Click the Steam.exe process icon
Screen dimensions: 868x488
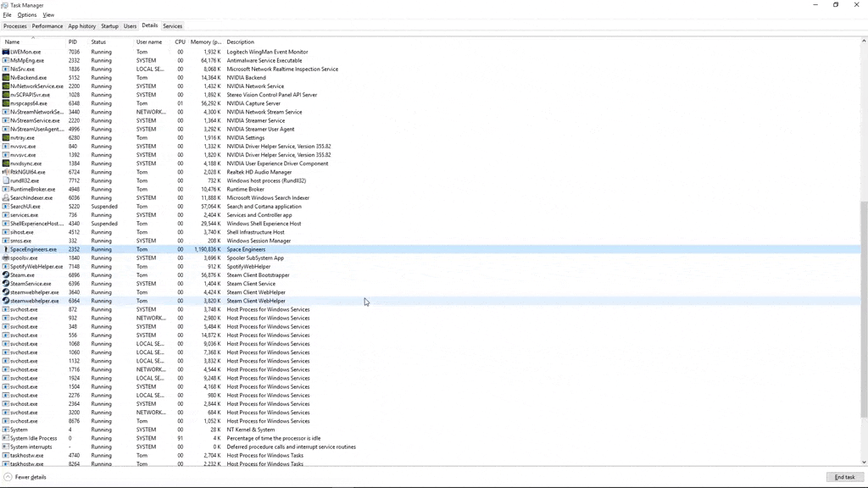click(6, 275)
